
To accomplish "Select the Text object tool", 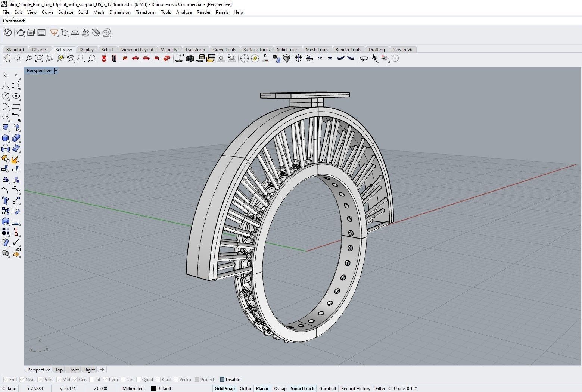I will [6, 200].
